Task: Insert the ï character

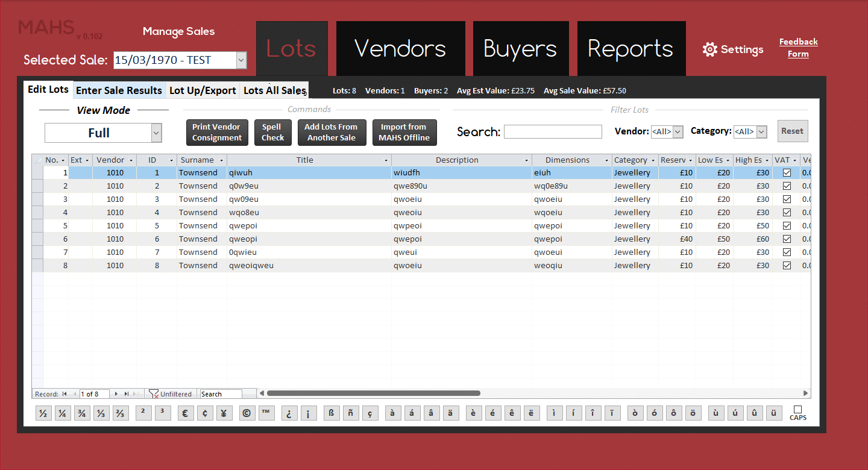Action: coord(612,413)
